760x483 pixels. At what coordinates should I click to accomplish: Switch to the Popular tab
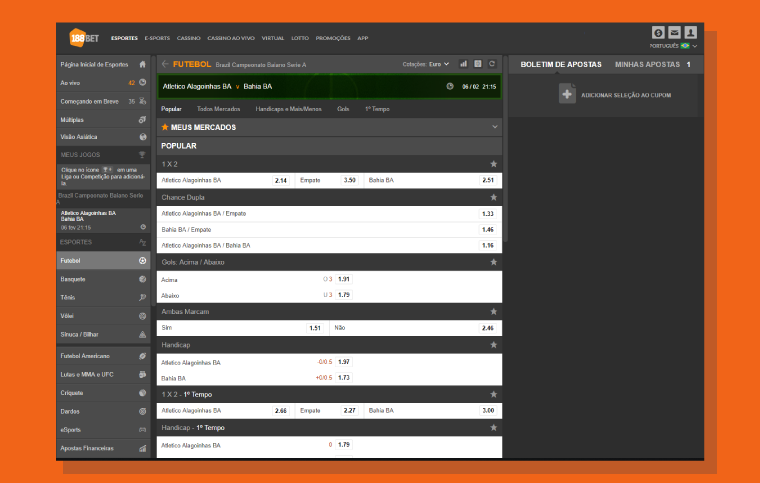pyautogui.click(x=171, y=109)
